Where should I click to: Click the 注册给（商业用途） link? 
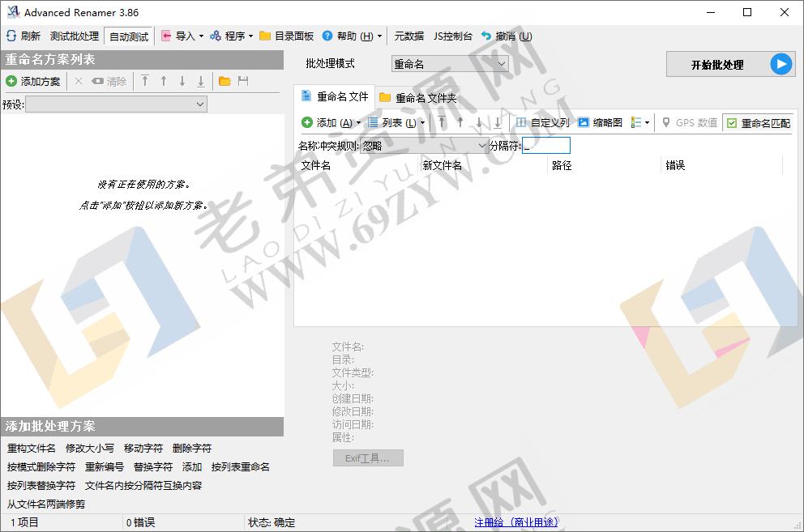coord(515,522)
